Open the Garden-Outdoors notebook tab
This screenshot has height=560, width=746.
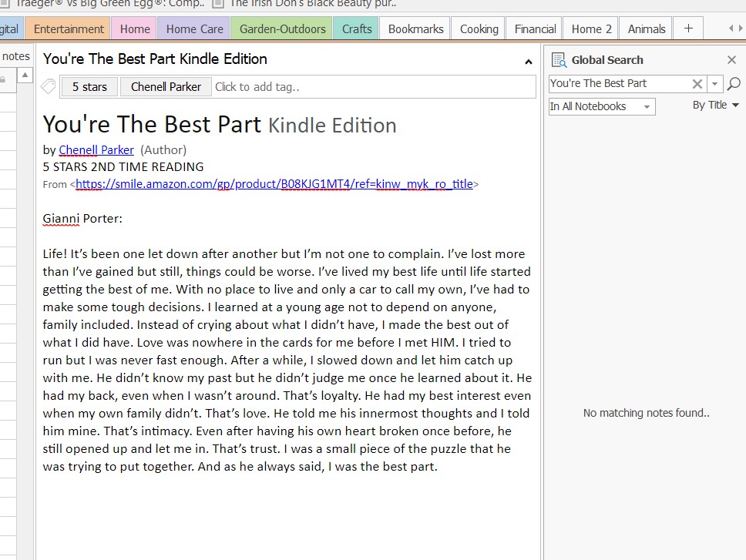click(282, 29)
